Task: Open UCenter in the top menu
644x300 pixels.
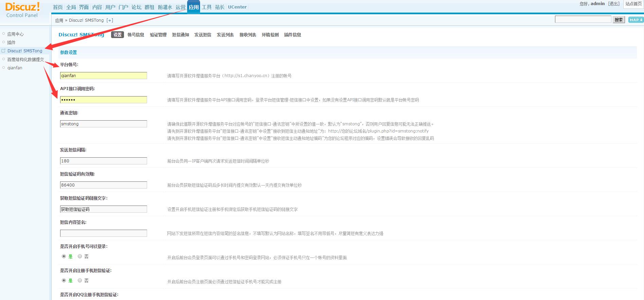Action: tap(237, 7)
